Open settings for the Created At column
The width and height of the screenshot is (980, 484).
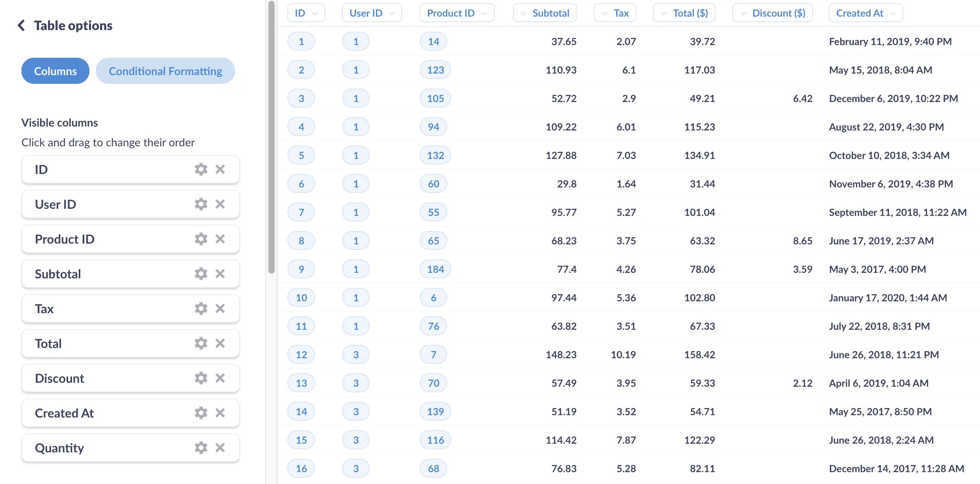click(x=201, y=413)
